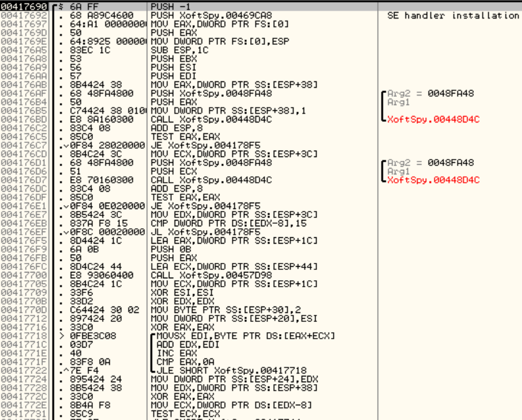
Task: Click address 0041769D
Action: (24, 33)
